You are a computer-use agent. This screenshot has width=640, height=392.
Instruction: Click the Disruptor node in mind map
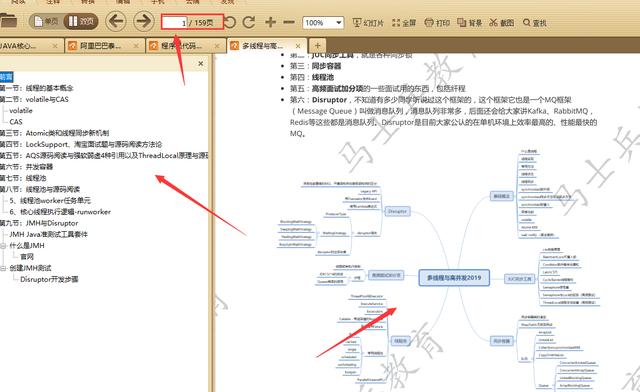tap(397, 211)
